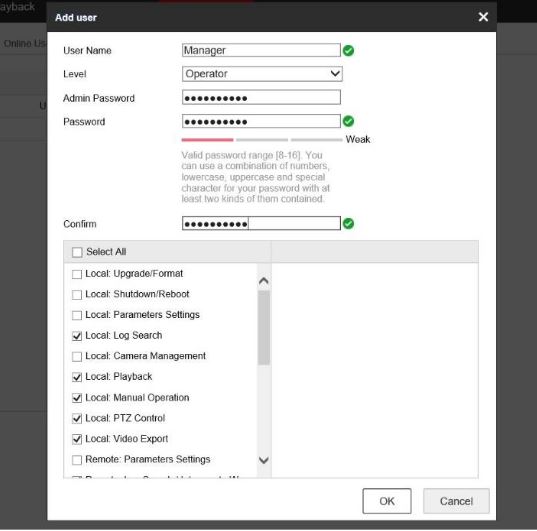
Task: Enable Remote: Parameters Settings permission
Action: pyautogui.click(x=77, y=460)
